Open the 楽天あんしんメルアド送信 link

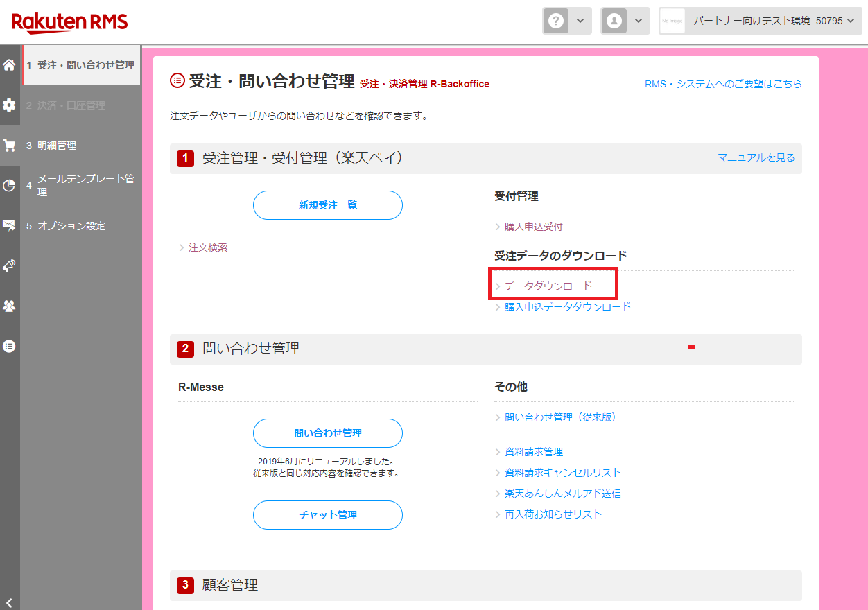563,494
